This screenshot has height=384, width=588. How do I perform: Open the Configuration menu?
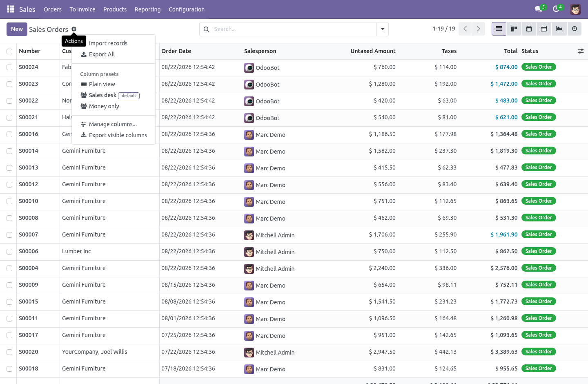pos(187,9)
